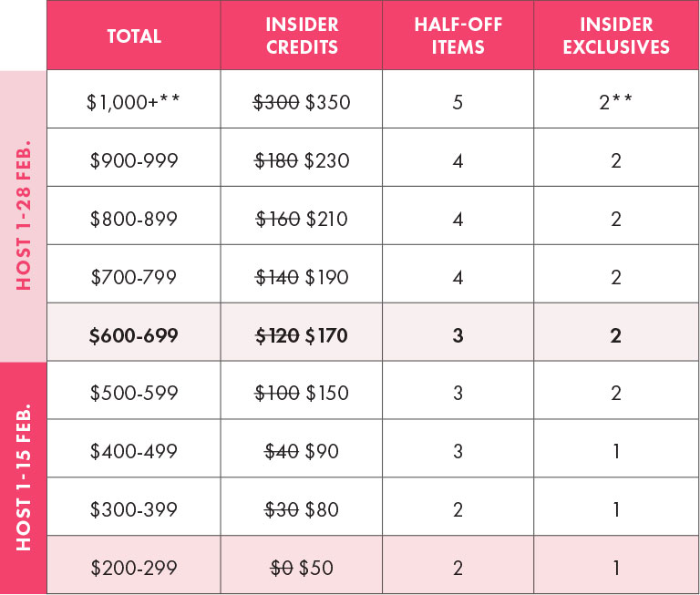This screenshot has width=700, height=595.
Task: Click the INSIDER CREDITS column header
Action: (x=302, y=36)
